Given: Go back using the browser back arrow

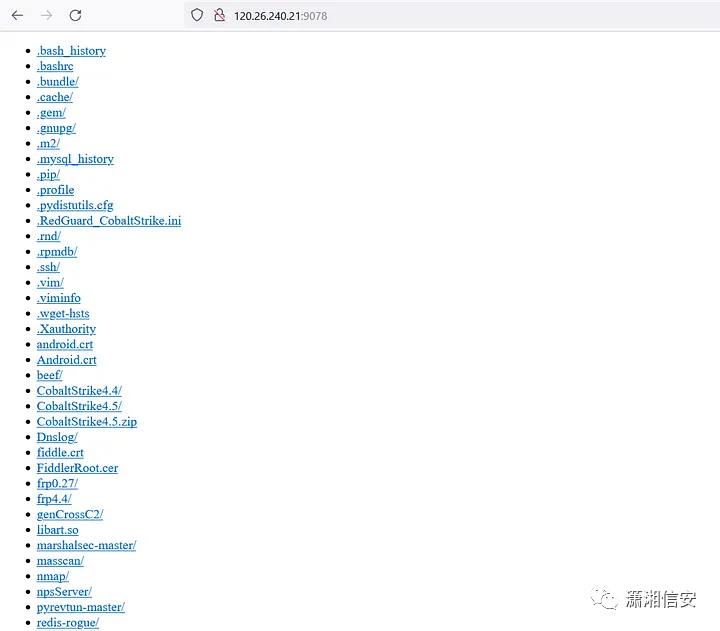Looking at the screenshot, I should click(17, 16).
